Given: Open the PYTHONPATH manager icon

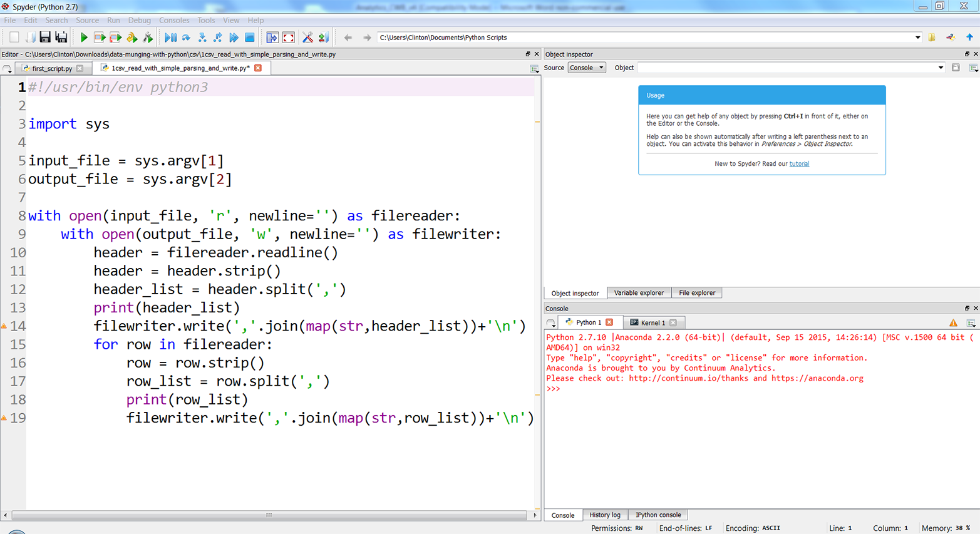Looking at the screenshot, I should coord(322,37).
